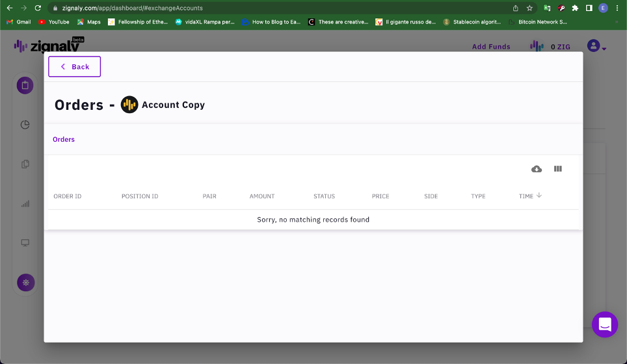This screenshot has width=627, height=364.
Task: Open the red key extension icon
Action: pos(561,8)
